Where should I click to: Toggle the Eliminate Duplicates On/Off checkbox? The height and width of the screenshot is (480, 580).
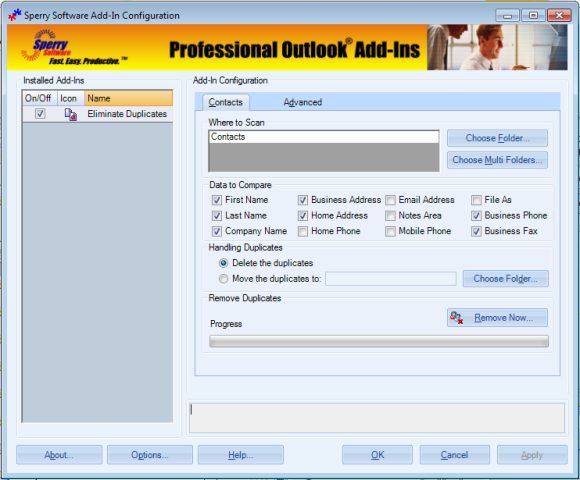[x=40, y=114]
